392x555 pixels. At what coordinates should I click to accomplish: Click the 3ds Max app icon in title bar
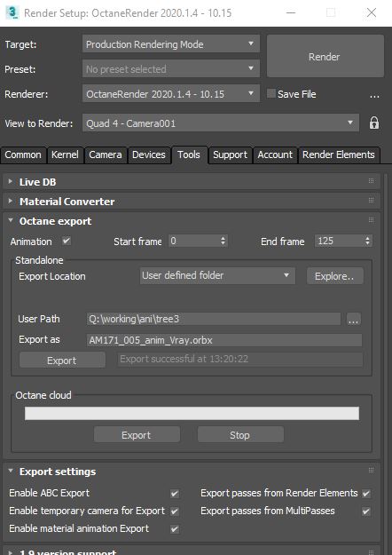[12, 12]
